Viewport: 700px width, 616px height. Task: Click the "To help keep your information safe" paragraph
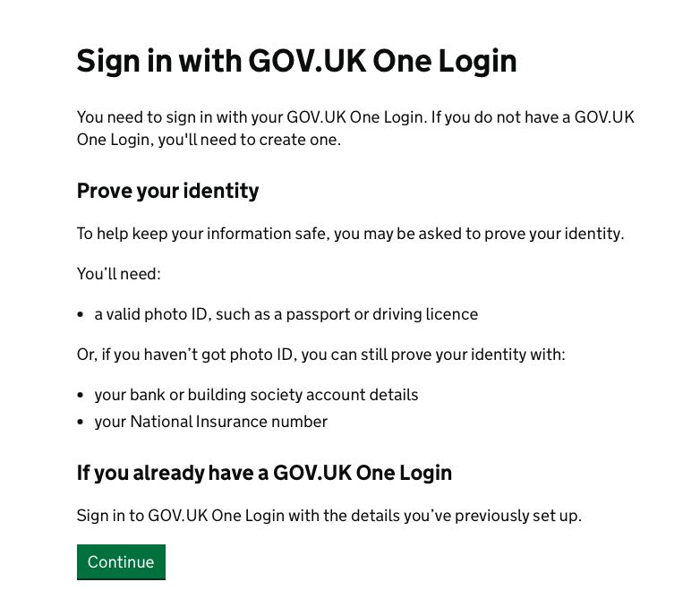tap(350, 234)
